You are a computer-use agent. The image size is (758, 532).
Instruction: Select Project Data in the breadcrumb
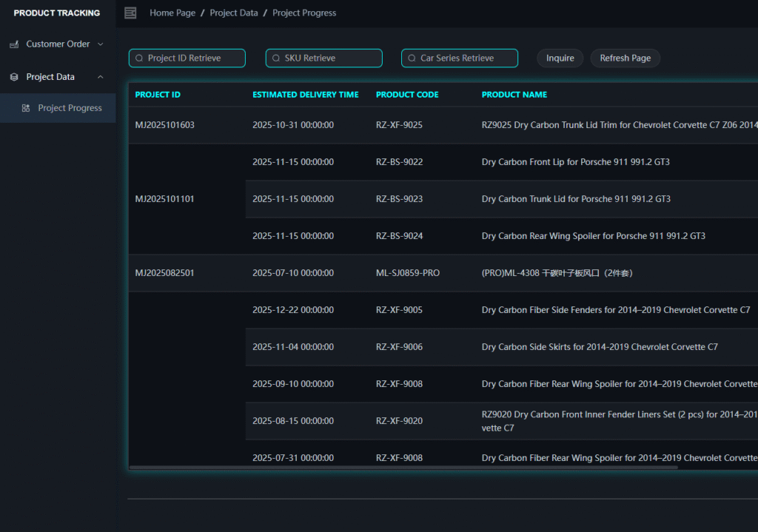(234, 13)
